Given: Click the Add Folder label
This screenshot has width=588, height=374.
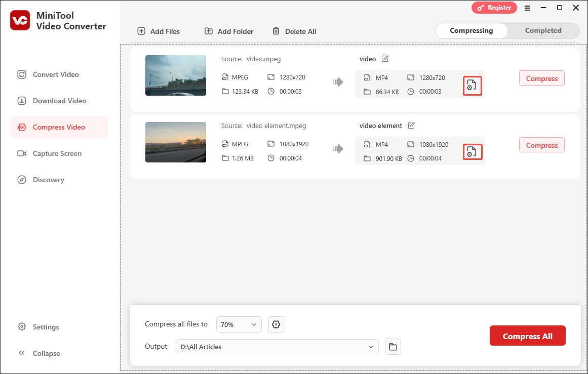Looking at the screenshot, I should [x=236, y=31].
